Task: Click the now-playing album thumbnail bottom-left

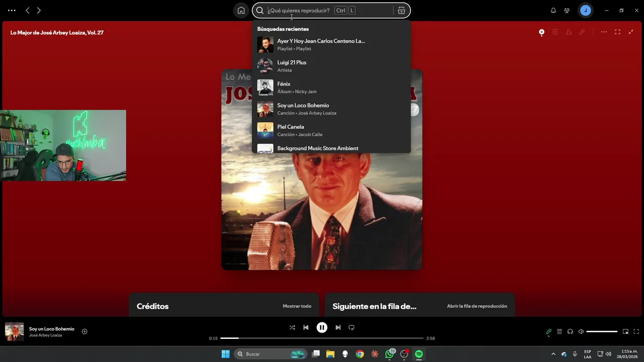Action: click(x=14, y=331)
